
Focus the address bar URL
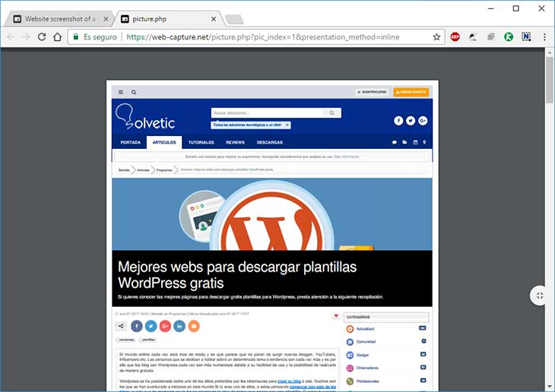point(263,36)
